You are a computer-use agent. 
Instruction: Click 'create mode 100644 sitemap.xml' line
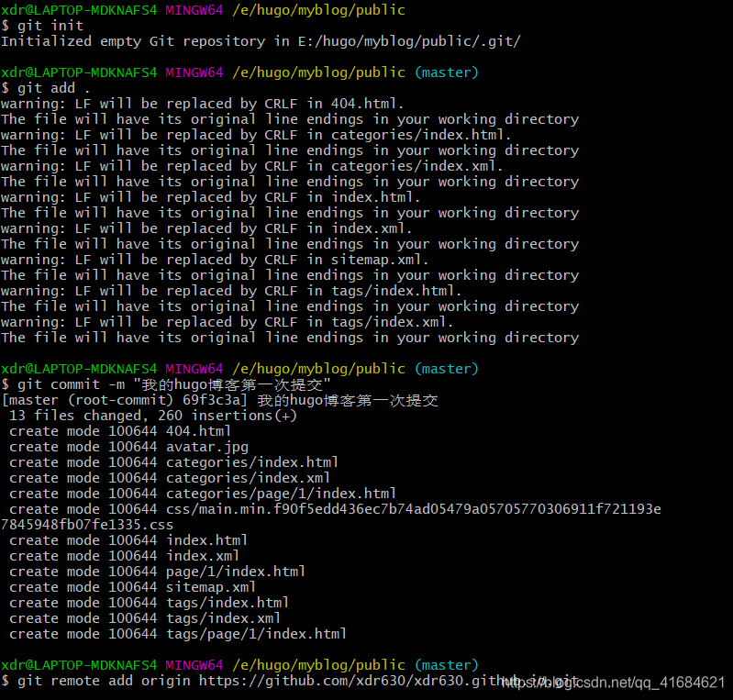click(x=132, y=587)
